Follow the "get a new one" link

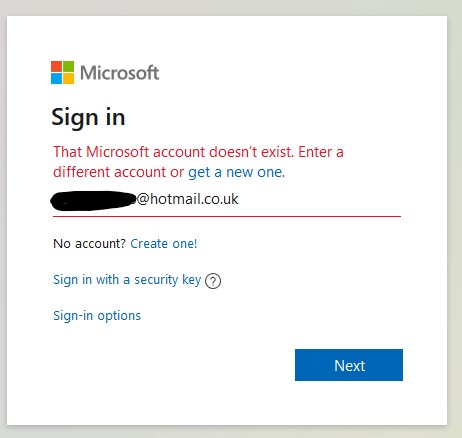(236, 172)
